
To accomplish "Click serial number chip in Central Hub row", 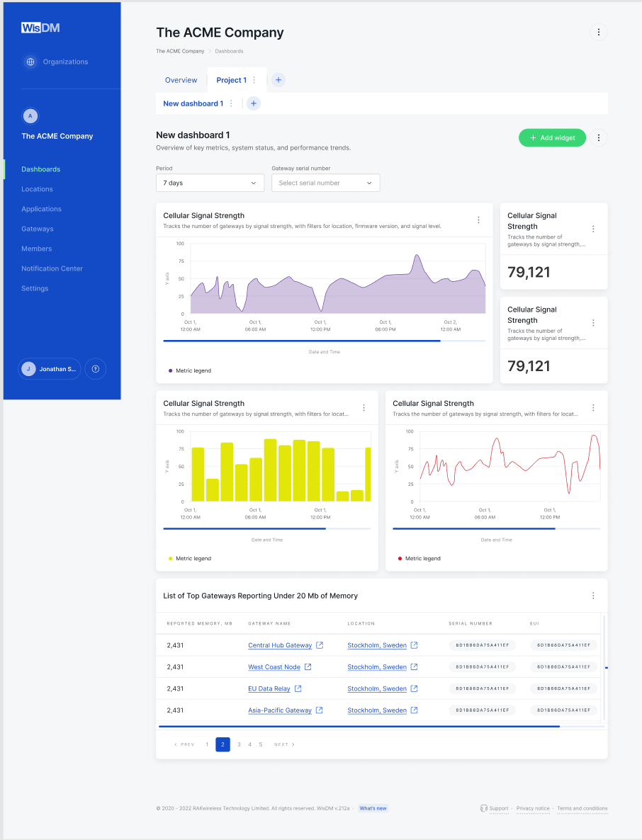I will tap(483, 645).
